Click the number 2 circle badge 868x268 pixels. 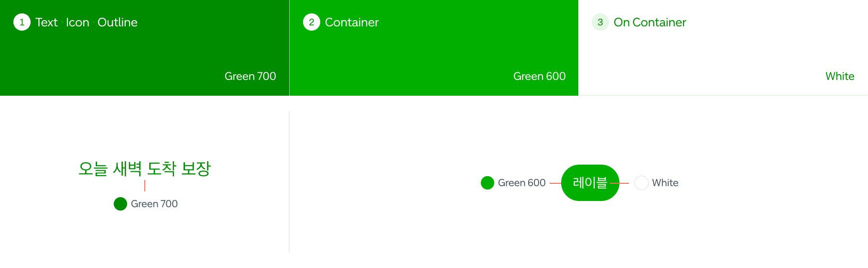[x=312, y=22]
